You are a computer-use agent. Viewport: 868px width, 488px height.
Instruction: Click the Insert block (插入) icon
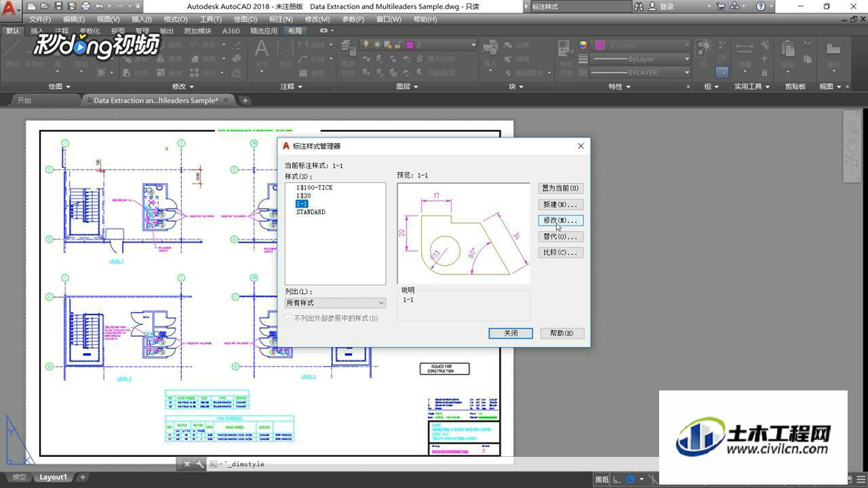490,49
